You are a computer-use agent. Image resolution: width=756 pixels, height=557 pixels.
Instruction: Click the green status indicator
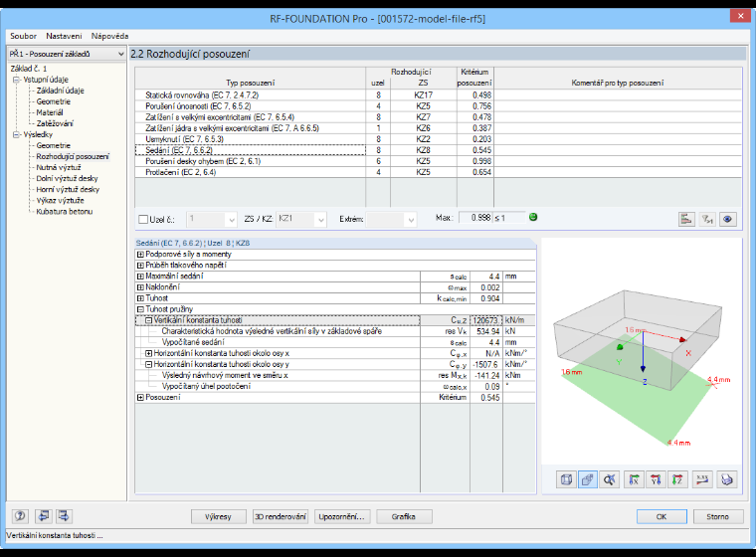pos(533,217)
